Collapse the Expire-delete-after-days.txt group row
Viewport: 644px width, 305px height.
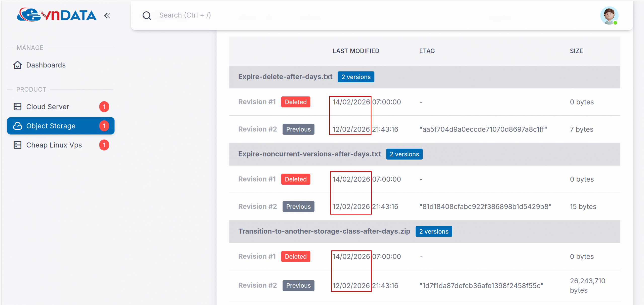tap(285, 77)
